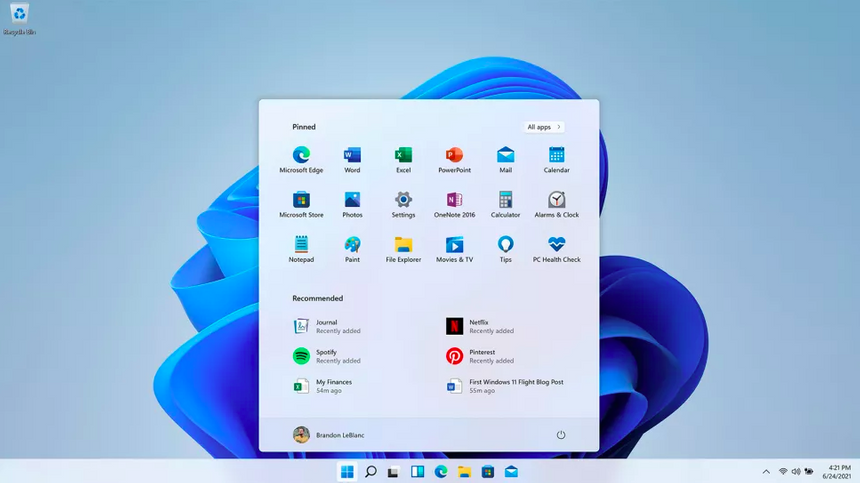Select the Recycle Bin on the desktop
860x483 pixels.
(x=19, y=17)
